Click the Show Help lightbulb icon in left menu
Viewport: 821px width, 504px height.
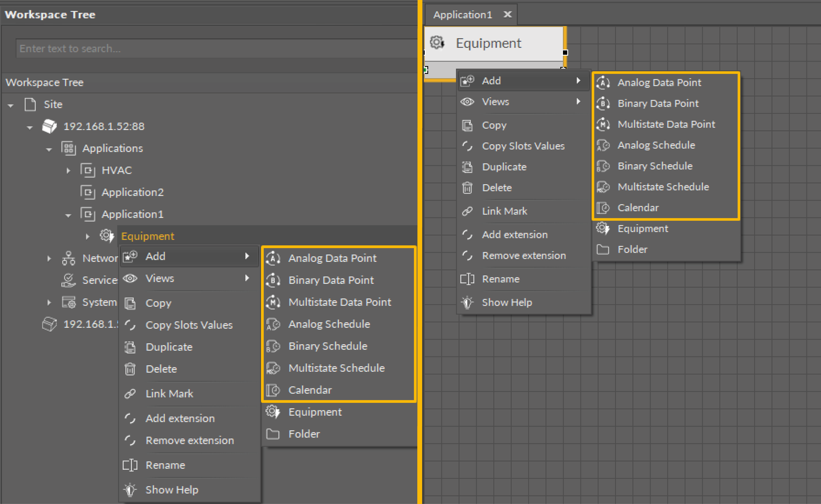130,490
